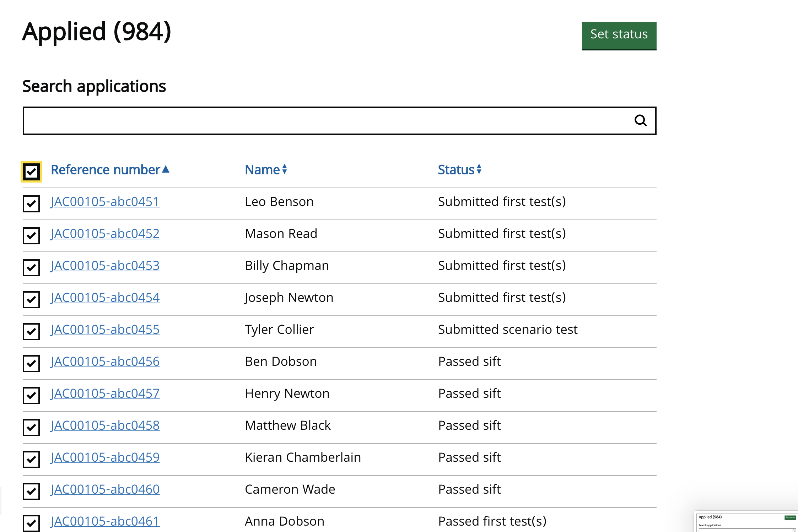Toggle checkbox for Henry Newton row
Screen dimensions: 798x532
click(x=31, y=396)
